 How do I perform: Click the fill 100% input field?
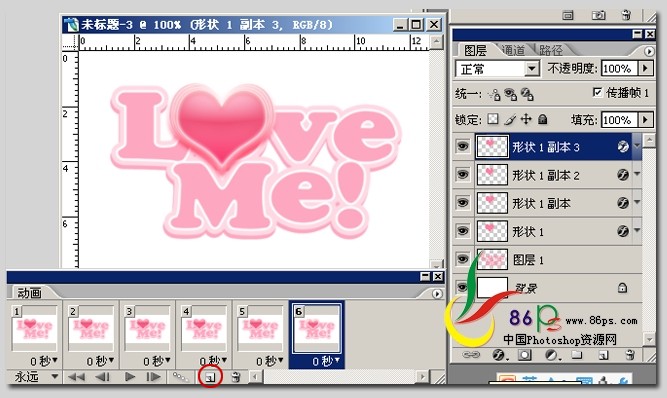click(619, 120)
